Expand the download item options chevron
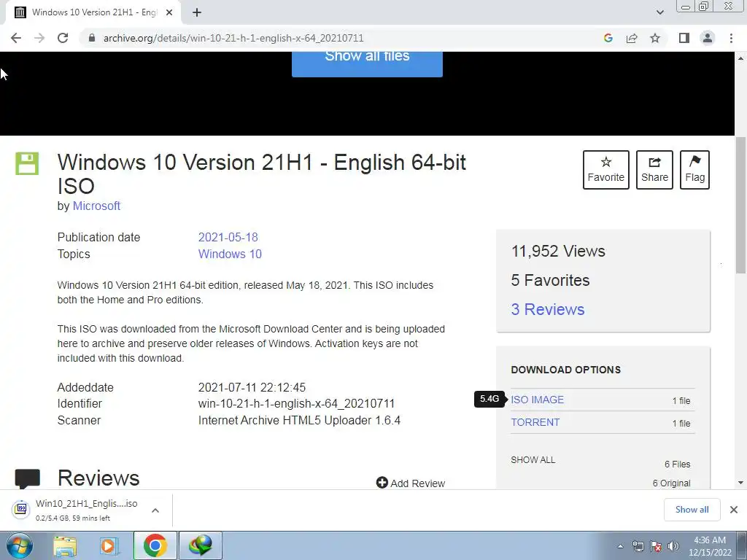The width and height of the screenshot is (747, 560). [155, 510]
